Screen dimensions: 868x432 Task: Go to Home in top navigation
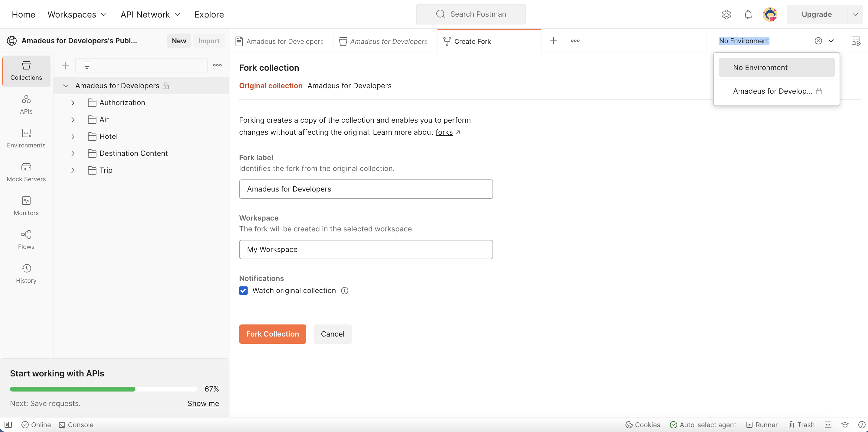[24, 15]
